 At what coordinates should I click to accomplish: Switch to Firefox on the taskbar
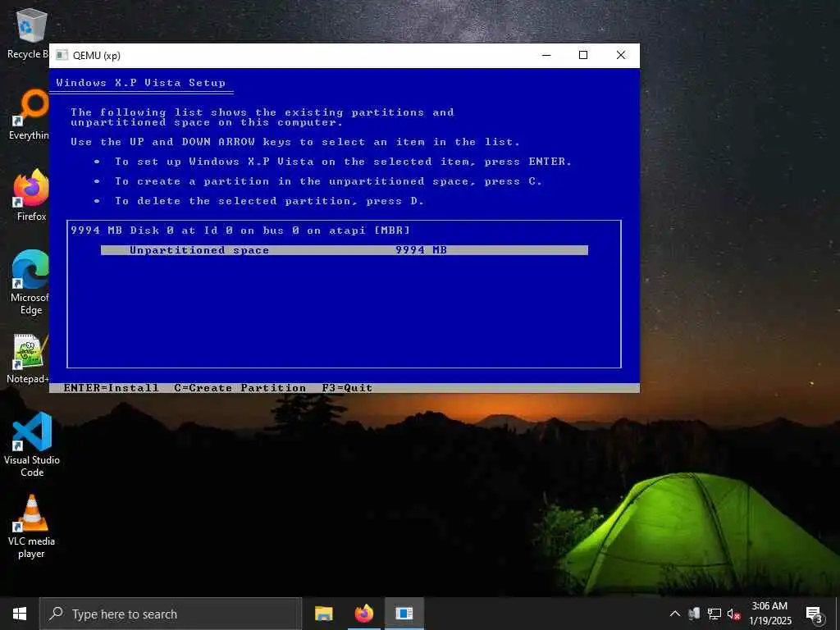click(x=363, y=614)
